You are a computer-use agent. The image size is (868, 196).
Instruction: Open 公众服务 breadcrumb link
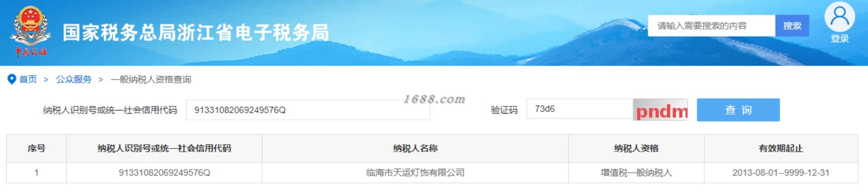pos(74,79)
